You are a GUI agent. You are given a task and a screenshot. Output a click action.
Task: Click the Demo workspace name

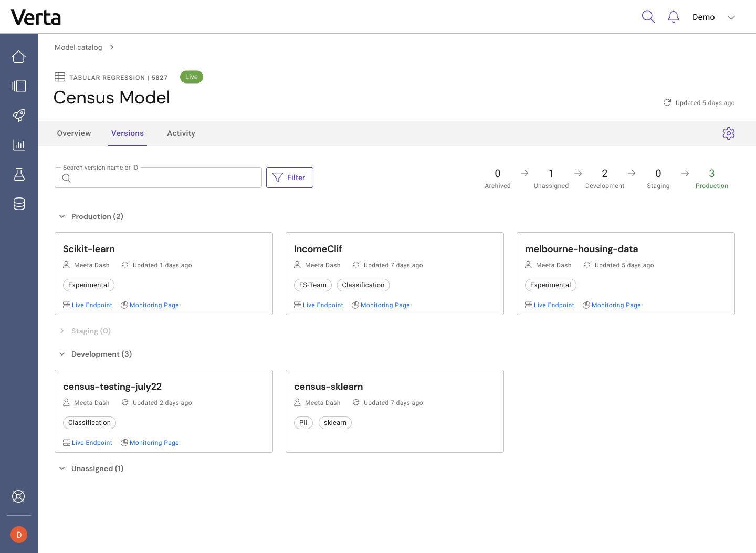(x=703, y=17)
